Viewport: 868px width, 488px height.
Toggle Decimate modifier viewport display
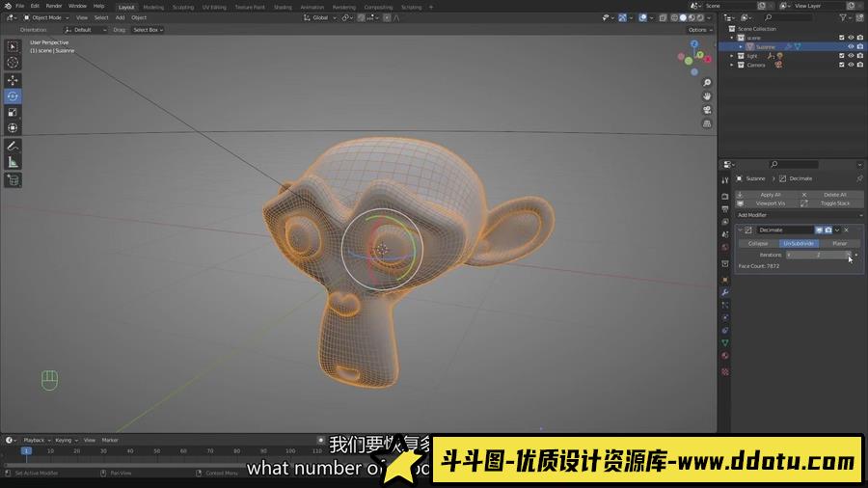[819, 230]
